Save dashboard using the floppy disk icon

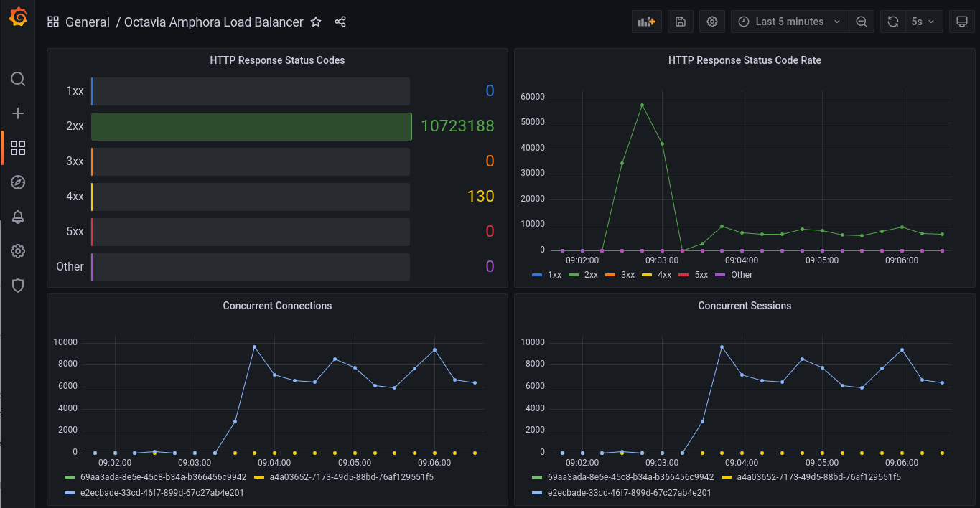(681, 22)
